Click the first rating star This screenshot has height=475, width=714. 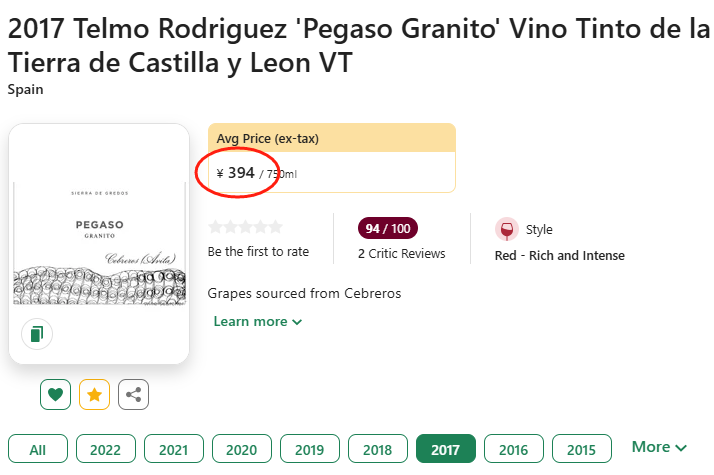(x=215, y=227)
